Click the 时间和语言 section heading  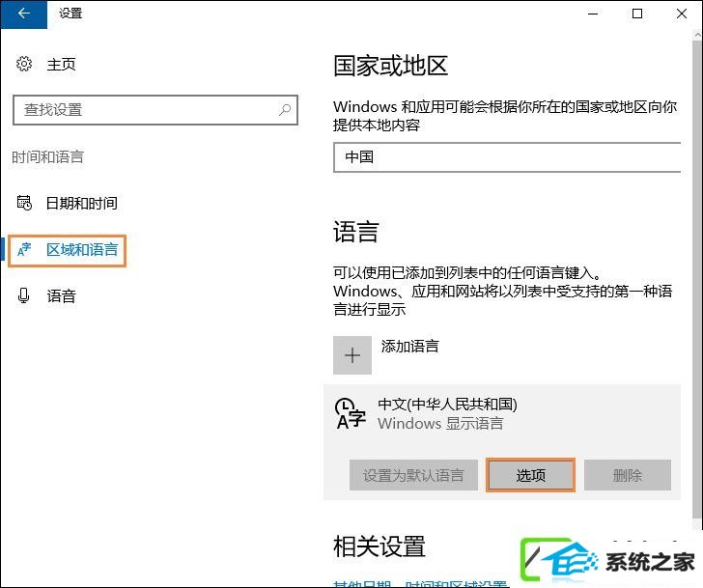(47, 156)
